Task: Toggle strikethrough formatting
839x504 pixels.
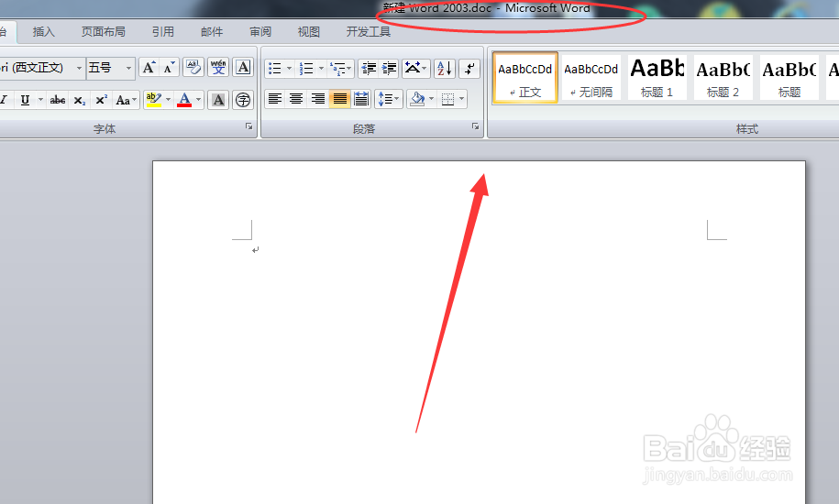Action: (57, 100)
